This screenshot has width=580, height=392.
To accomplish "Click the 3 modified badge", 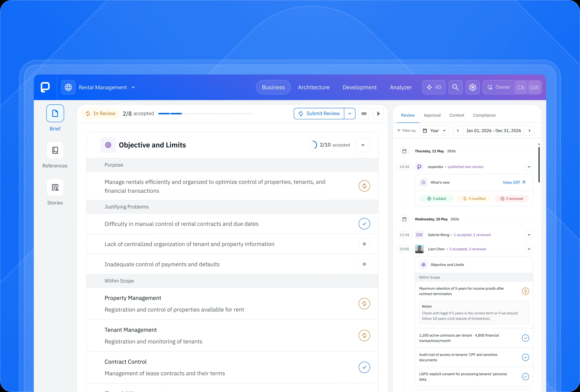I will [474, 199].
